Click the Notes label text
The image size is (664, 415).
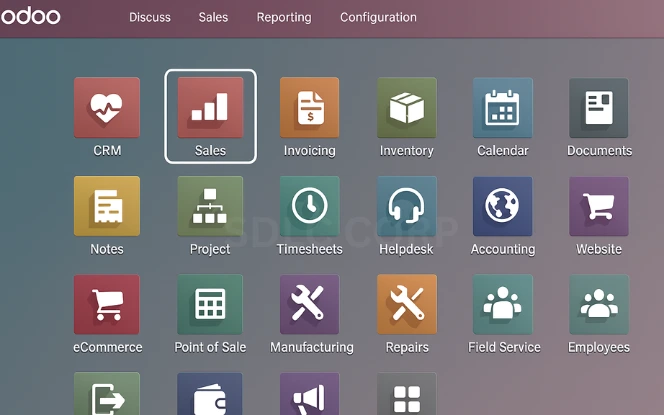click(107, 249)
